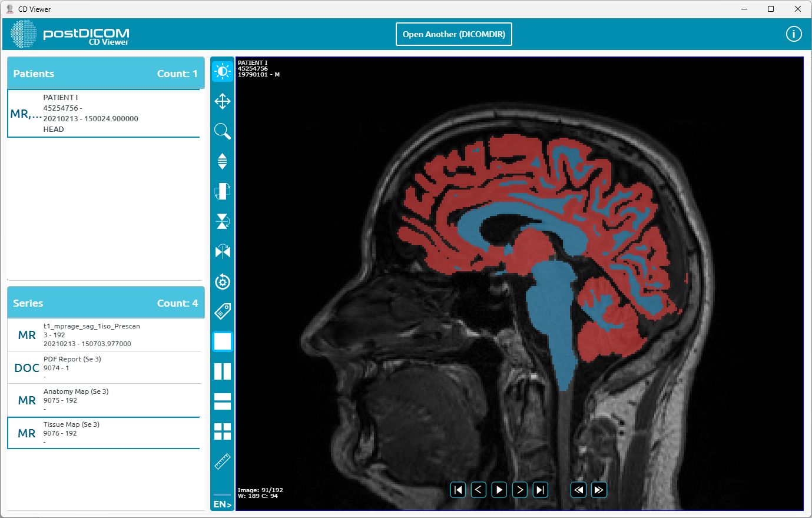Image resolution: width=812 pixels, height=518 pixels.
Task: Toggle the 2x2 grid viewport layout
Action: (x=222, y=431)
